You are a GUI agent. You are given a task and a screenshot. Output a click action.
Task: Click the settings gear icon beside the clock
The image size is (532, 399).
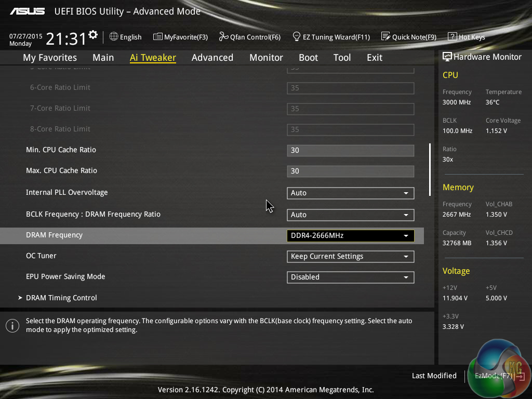coord(93,35)
